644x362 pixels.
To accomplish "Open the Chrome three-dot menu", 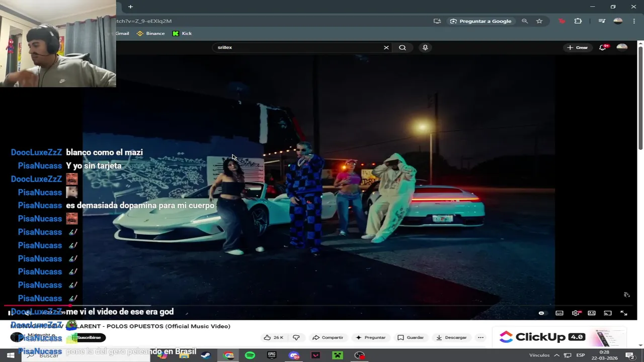I will (x=633, y=21).
